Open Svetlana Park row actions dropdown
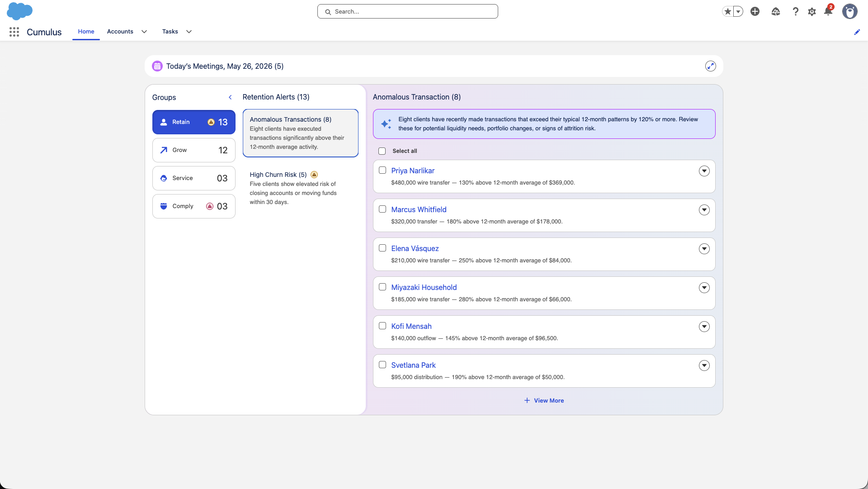Viewport: 868px width, 489px height. 704,366
